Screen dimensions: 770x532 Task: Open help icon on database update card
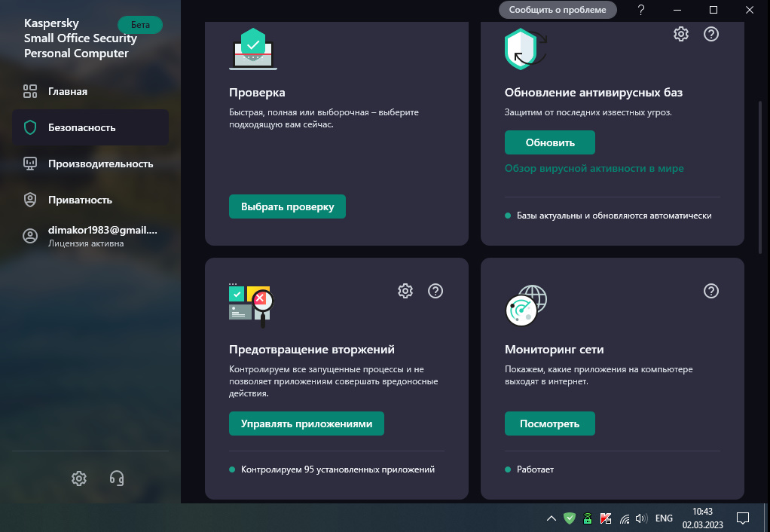coord(711,34)
